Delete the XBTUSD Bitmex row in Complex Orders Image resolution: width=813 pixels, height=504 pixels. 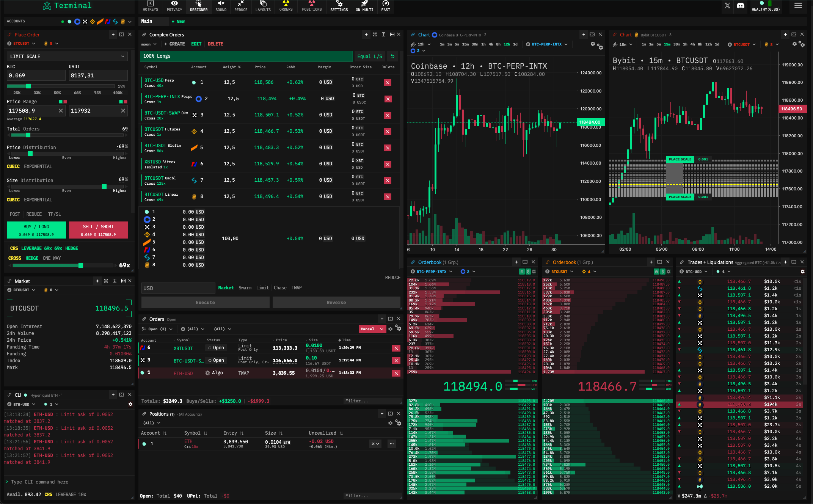click(x=388, y=164)
